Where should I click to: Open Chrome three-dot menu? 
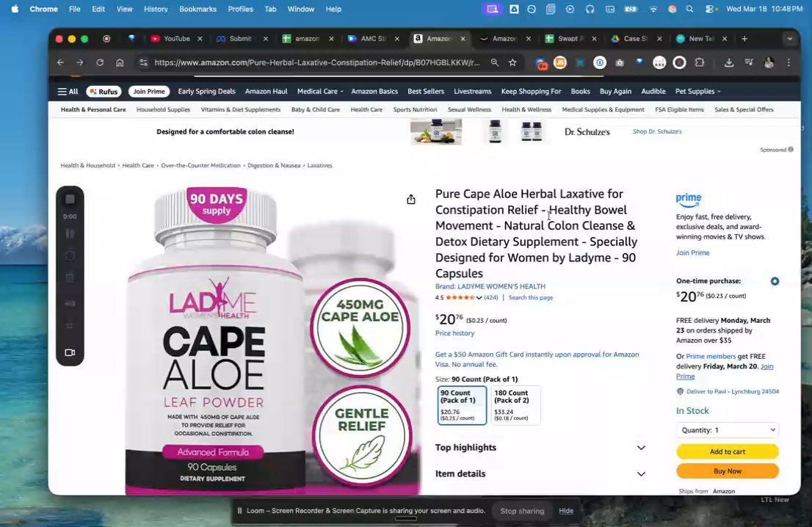(789, 62)
